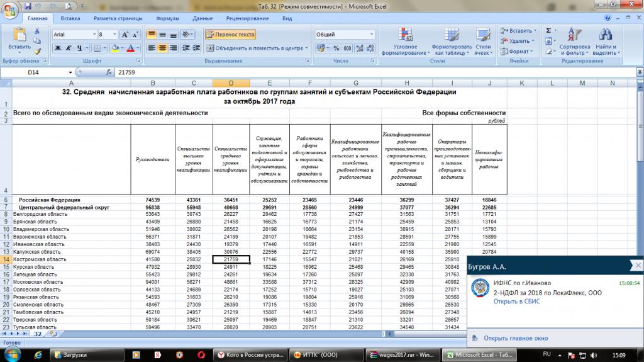Click the Bold (Ж) formatting button
Screen dimensions: 644x362
coord(57,48)
